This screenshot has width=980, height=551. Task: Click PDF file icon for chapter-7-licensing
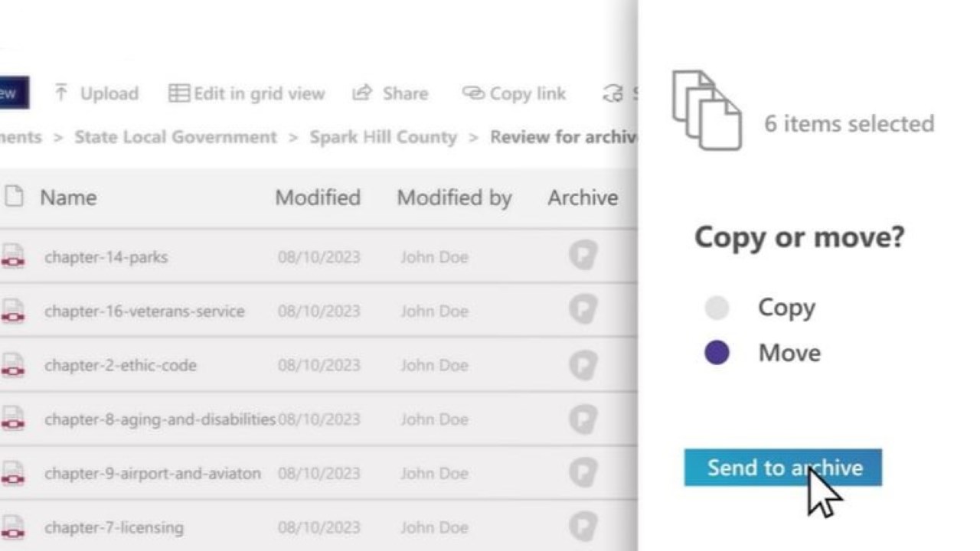[13, 527]
